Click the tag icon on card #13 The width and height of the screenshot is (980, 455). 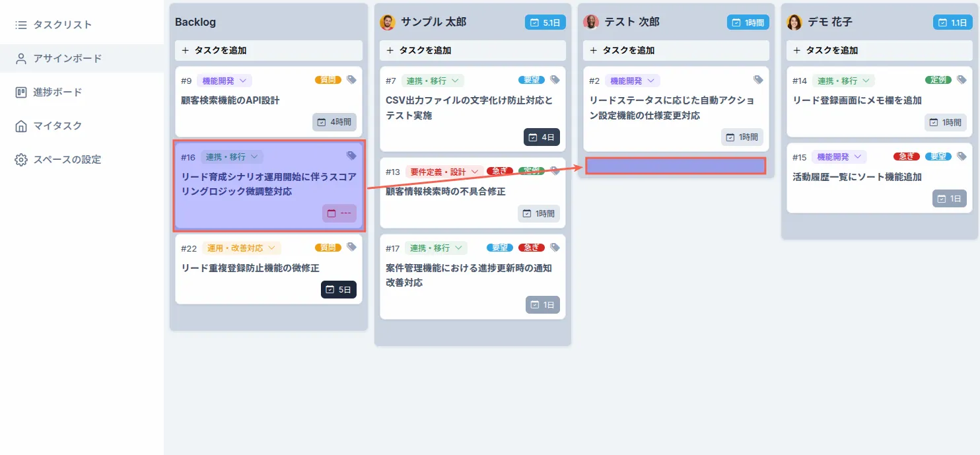(x=553, y=170)
